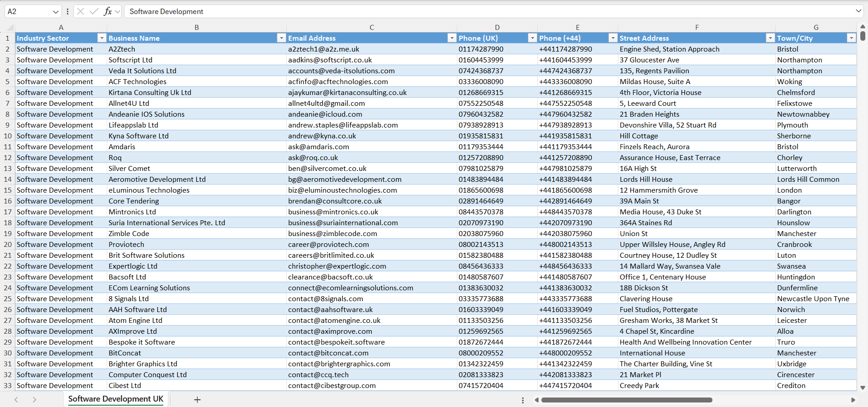This screenshot has width=868, height=407.
Task: Select cell Veda It Solutions Ltd
Action: click(196, 71)
